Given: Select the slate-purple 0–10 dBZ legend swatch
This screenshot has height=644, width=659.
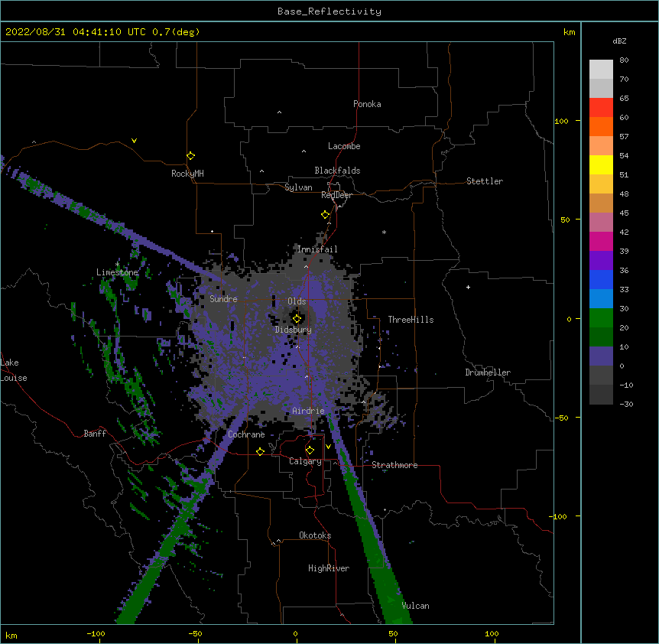Looking at the screenshot, I should 601,356.
